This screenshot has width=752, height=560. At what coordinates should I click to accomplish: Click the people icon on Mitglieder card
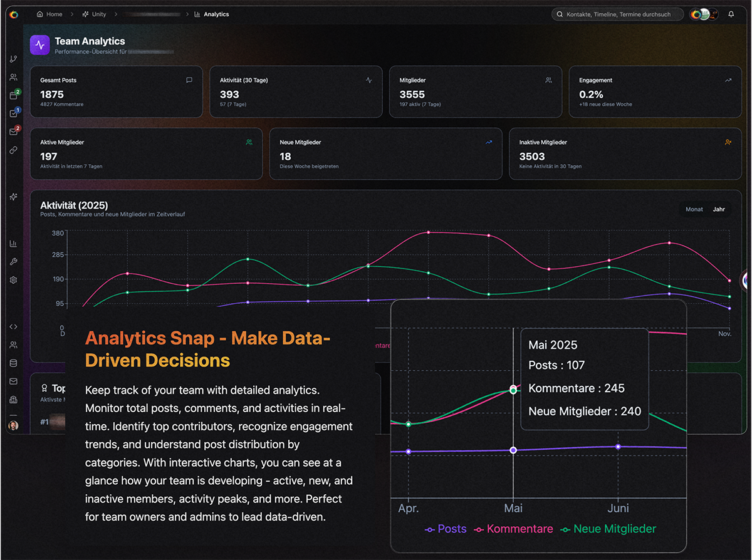pyautogui.click(x=548, y=80)
